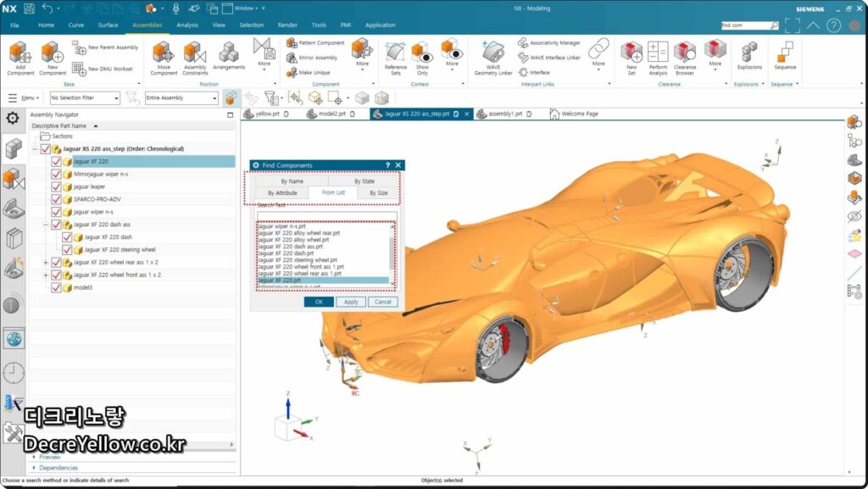Viewport: 868px width, 489px height.
Task: Open WAVE Geometry Linker
Action: (x=492, y=58)
